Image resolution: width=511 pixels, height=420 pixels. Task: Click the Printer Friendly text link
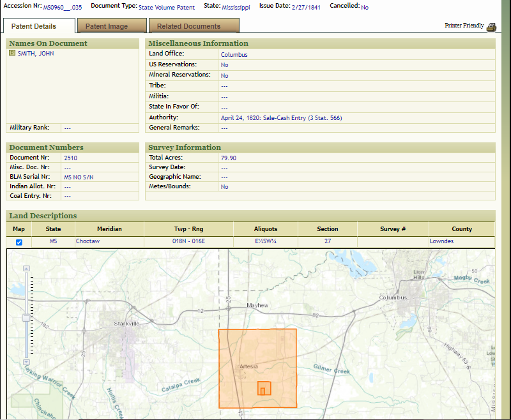coord(464,26)
